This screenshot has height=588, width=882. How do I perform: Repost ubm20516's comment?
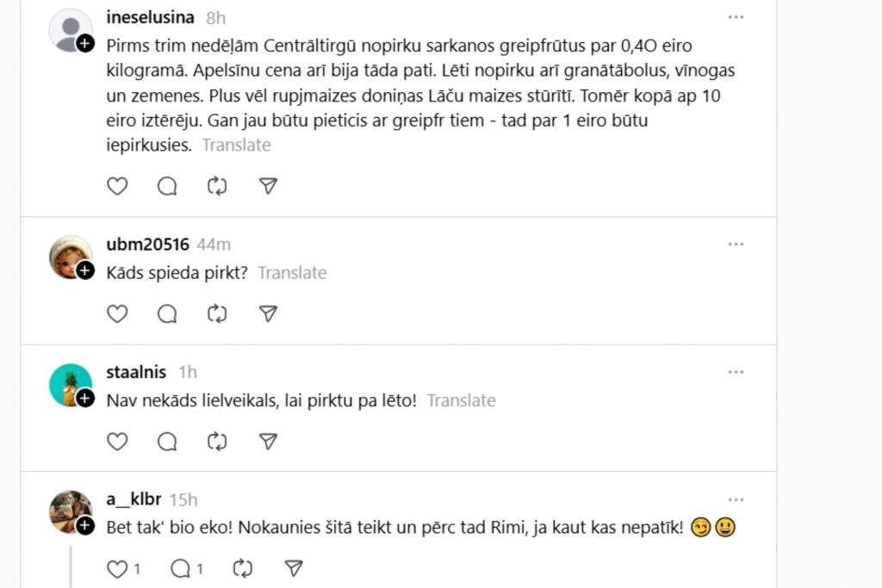coord(217,314)
